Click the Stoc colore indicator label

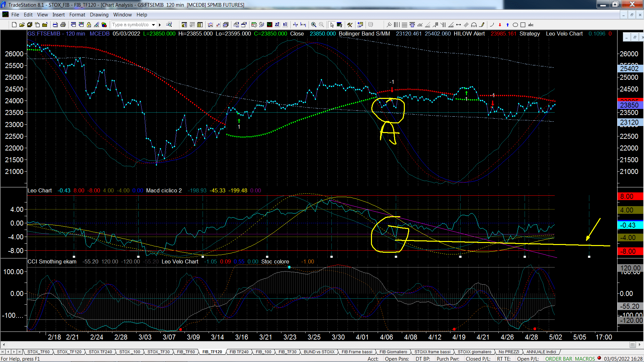pos(275,261)
